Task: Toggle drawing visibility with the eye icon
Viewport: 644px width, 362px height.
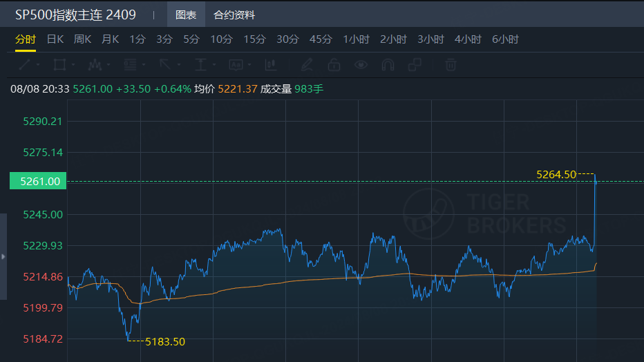Action: click(361, 65)
